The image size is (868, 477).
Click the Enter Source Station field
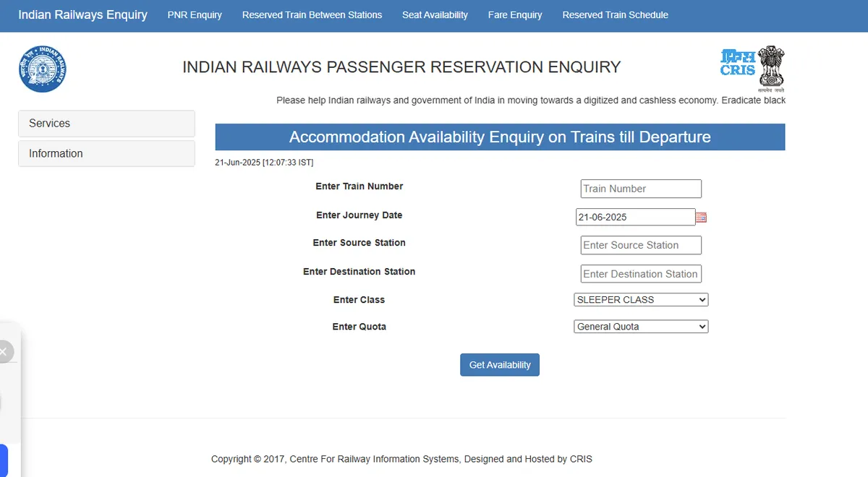click(640, 245)
